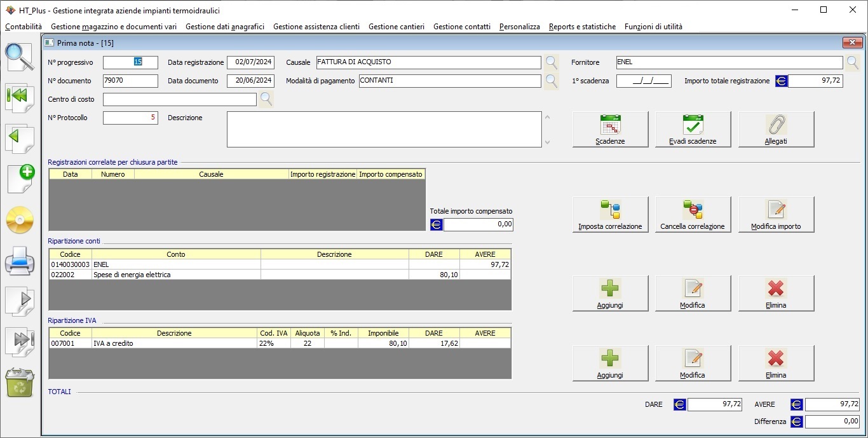Click the Centro di costo field
Screen dimensions: 868x438
pos(180,99)
